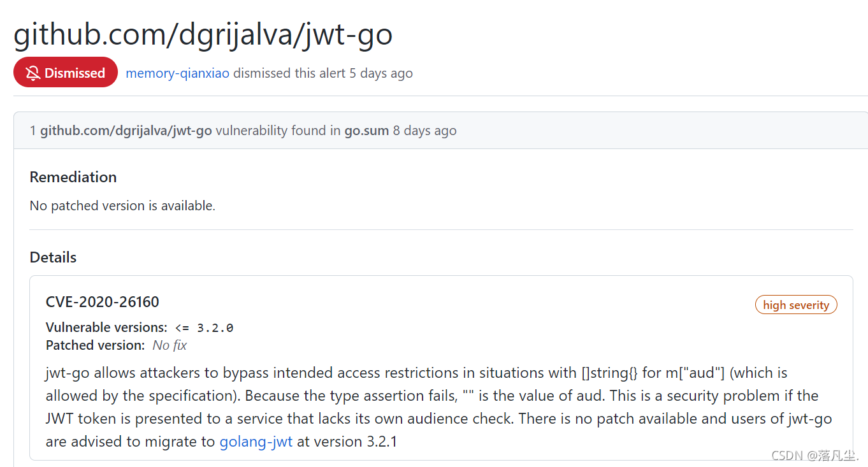Image resolution: width=868 pixels, height=467 pixels.
Task: Click the italic 'No fix' value
Action: [x=170, y=345]
